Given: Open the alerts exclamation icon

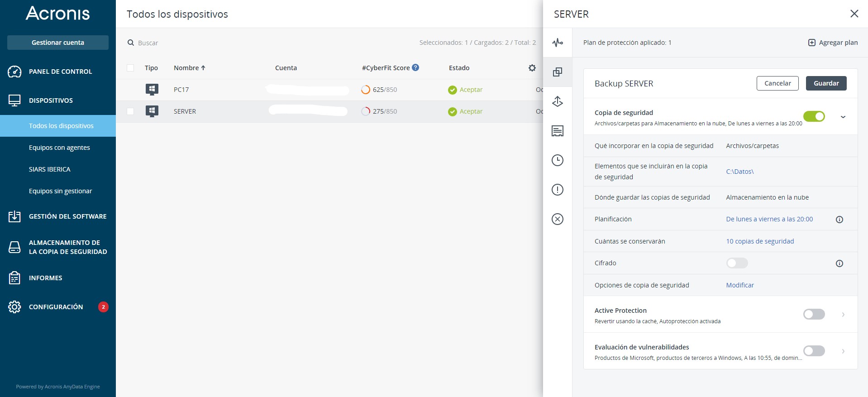Looking at the screenshot, I should coord(558,190).
